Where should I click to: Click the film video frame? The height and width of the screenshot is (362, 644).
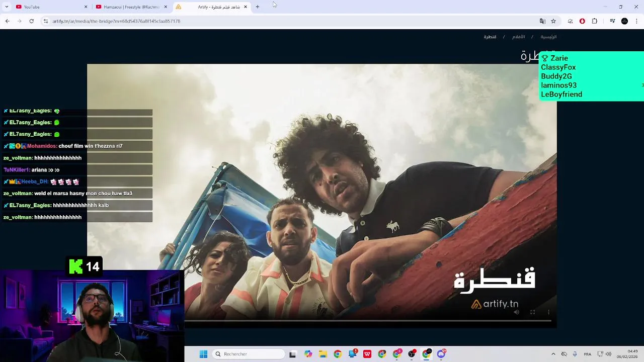[x=322, y=196]
